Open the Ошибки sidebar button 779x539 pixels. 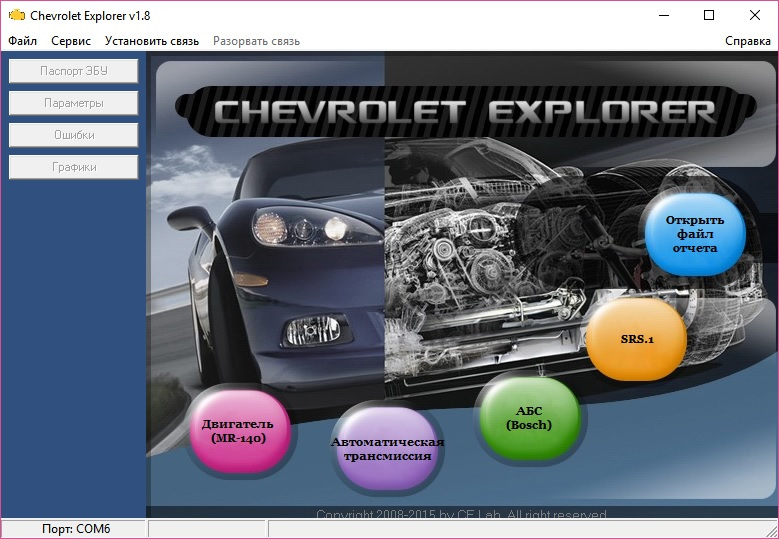tap(74, 135)
